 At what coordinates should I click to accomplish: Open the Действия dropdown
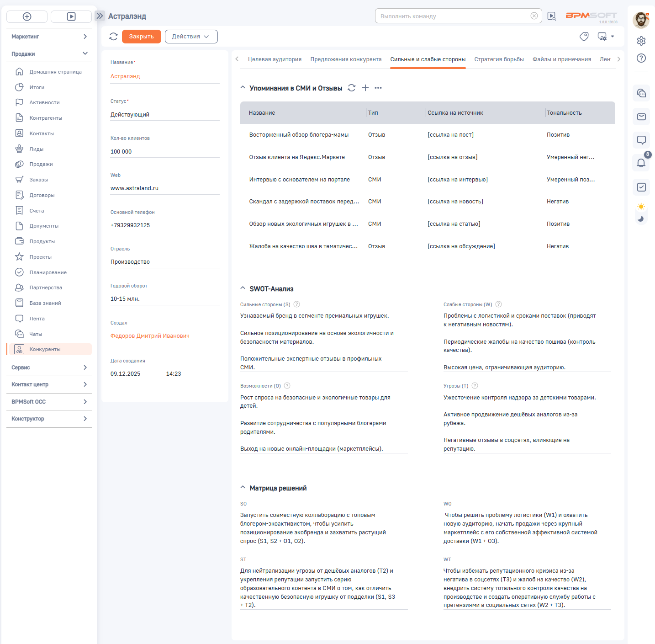191,37
